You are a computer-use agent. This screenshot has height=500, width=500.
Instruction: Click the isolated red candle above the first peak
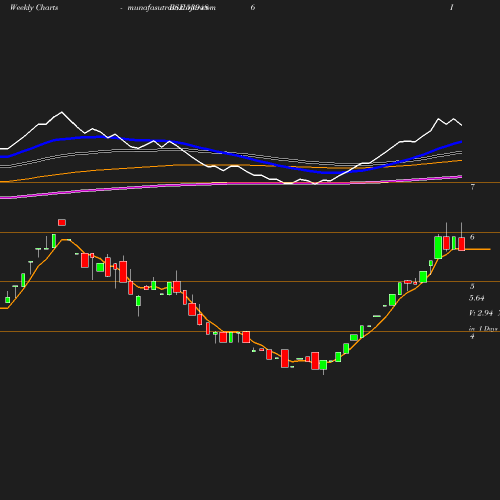(62, 222)
